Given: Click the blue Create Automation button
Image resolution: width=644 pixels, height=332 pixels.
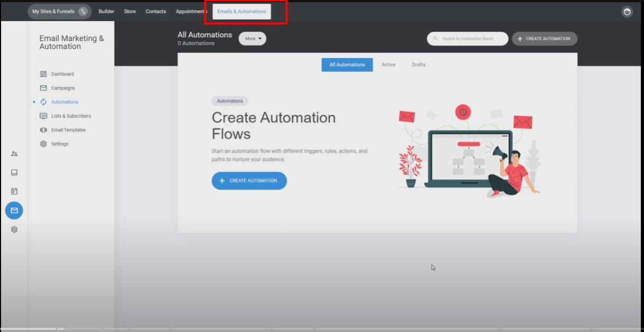Looking at the screenshot, I should click(x=249, y=181).
